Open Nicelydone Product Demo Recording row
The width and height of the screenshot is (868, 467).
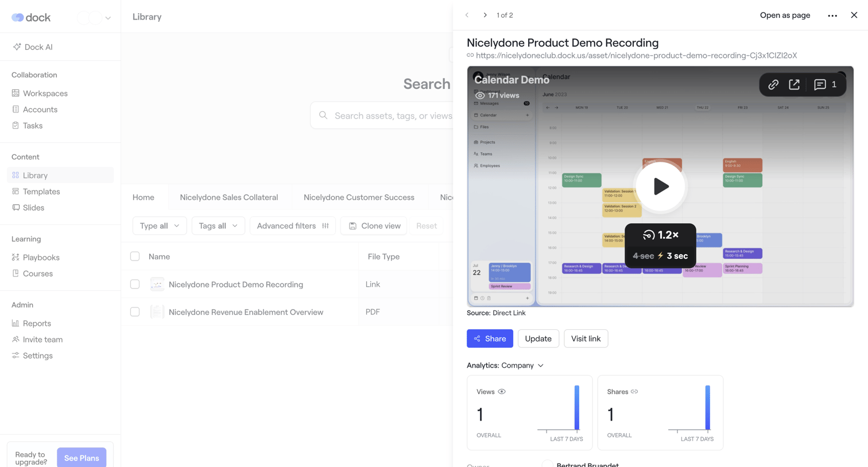point(236,285)
